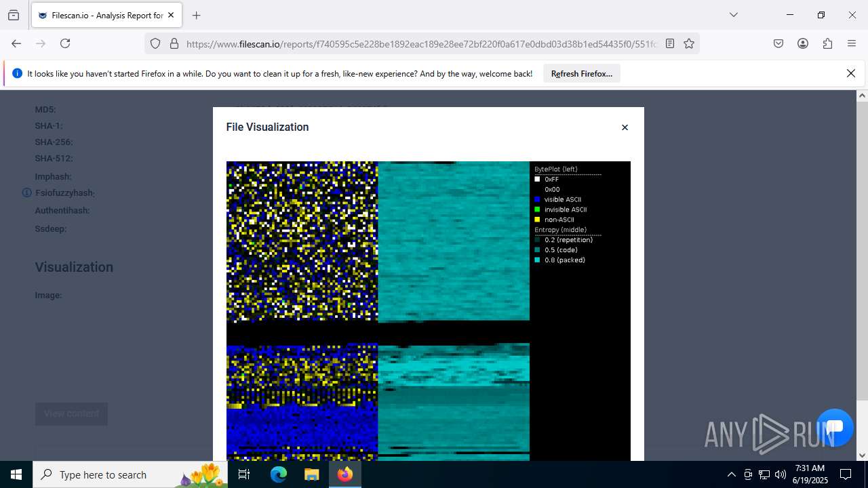Close the Filescan.io tab
This screenshot has height=488, width=868.
tap(171, 15)
